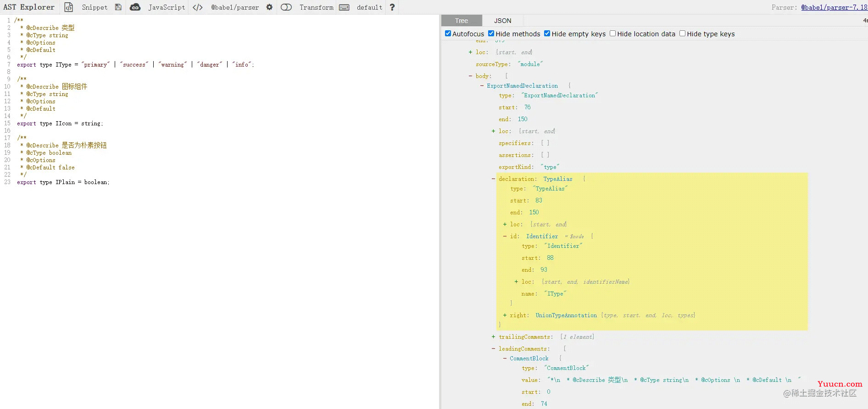Image resolution: width=868 pixels, height=409 pixels.
Task: Open the @babel/parser-7.18 version link
Action: (834, 7)
